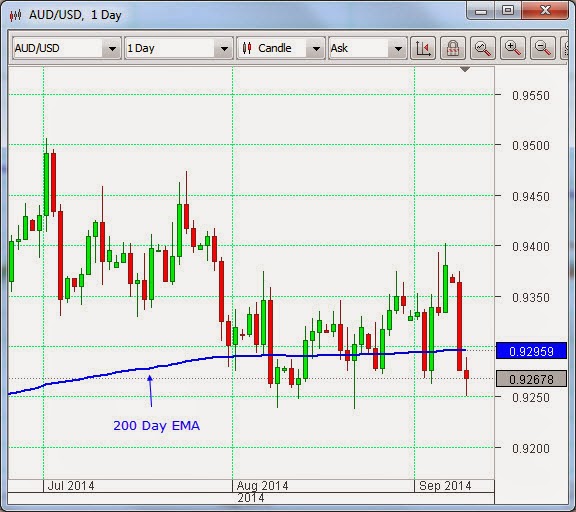Click the 0.9250 price axis label

pos(531,397)
